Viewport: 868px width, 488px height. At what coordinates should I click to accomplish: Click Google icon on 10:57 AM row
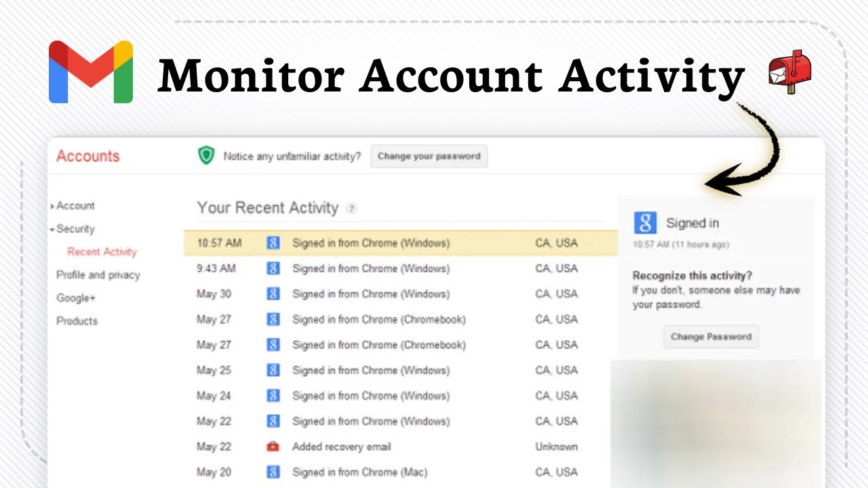pos(273,243)
